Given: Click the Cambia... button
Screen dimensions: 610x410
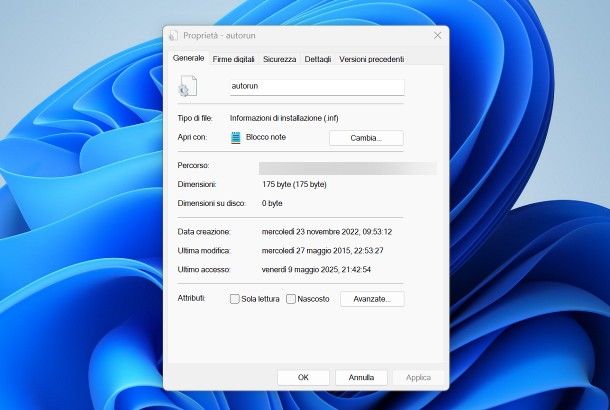Looking at the screenshot, I should pyautogui.click(x=366, y=138).
